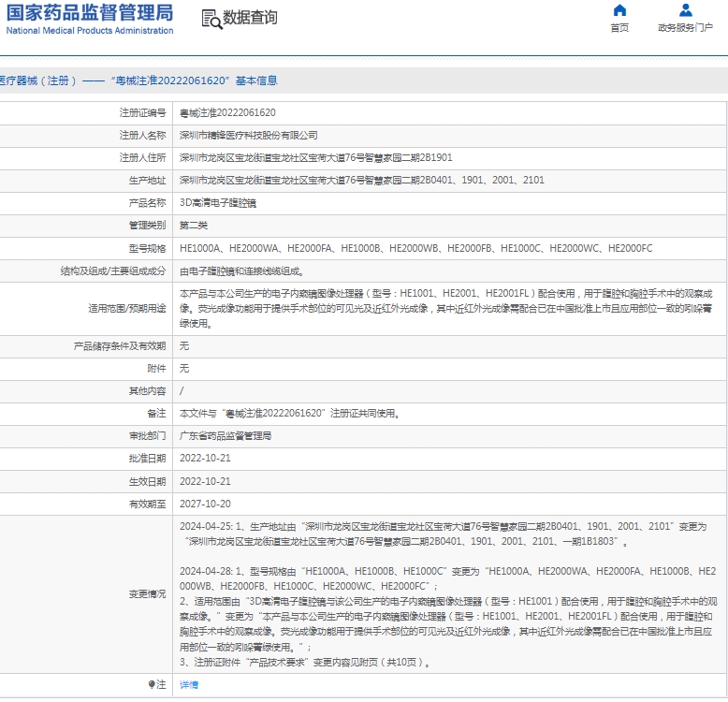Click the 首页 home icon
This screenshot has width=728, height=702.
click(619, 9)
